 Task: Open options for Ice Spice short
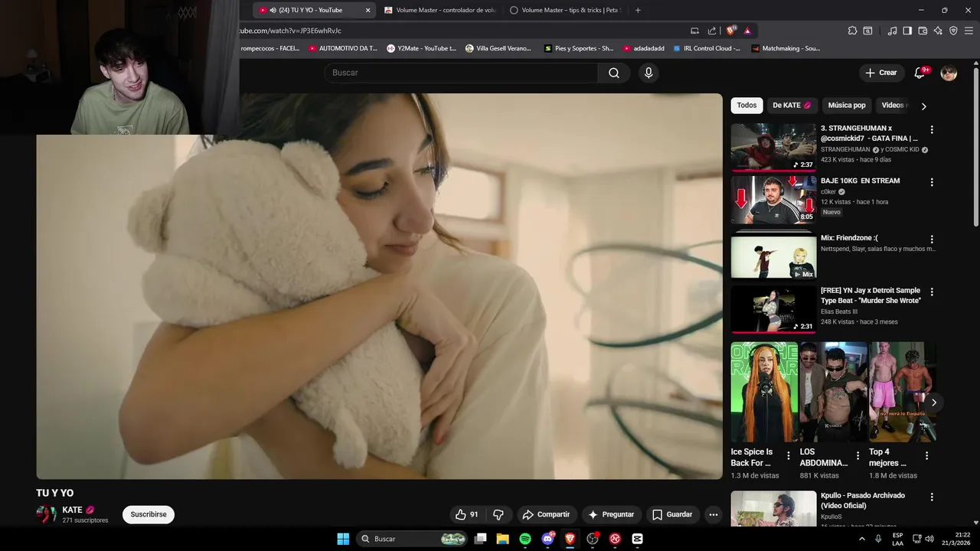pyautogui.click(x=789, y=455)
